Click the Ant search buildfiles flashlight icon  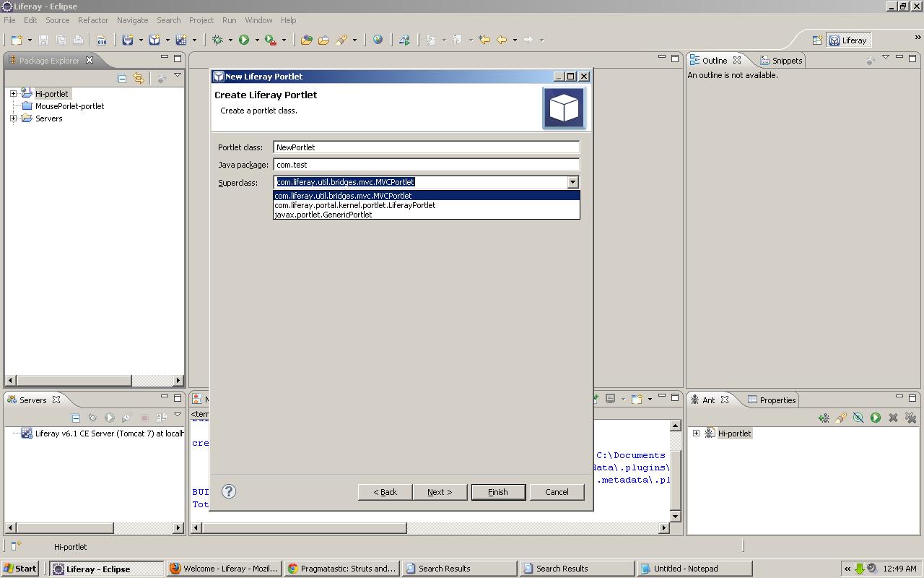click(841, 418)
